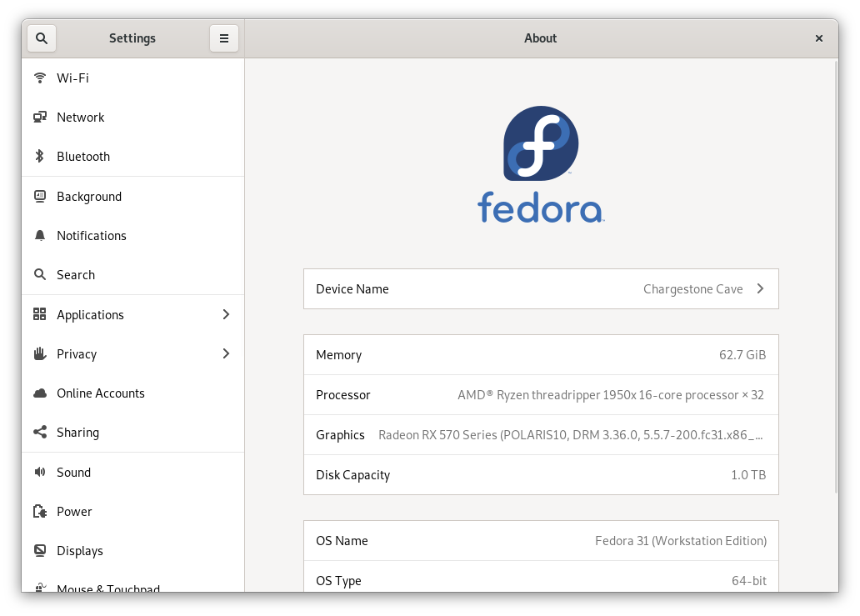Click the Bluetooth symbol icon

[x=39, y=157]
